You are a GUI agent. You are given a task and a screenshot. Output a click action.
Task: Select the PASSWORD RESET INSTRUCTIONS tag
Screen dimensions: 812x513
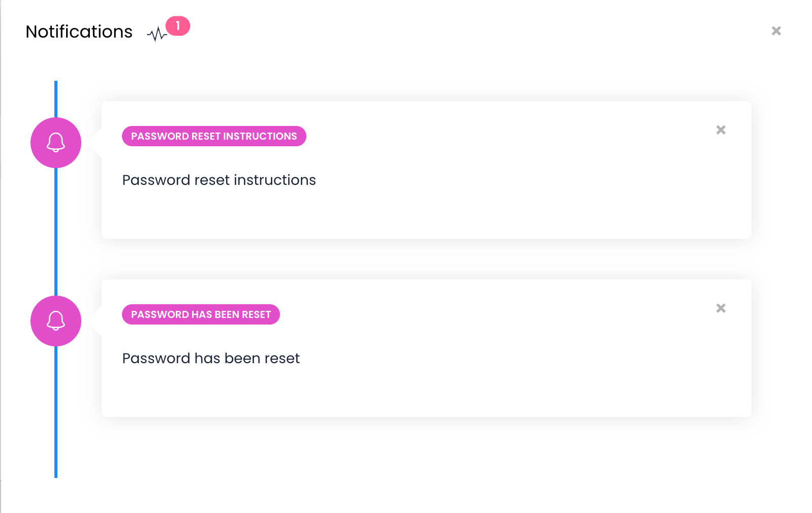(x=214, y=136)
